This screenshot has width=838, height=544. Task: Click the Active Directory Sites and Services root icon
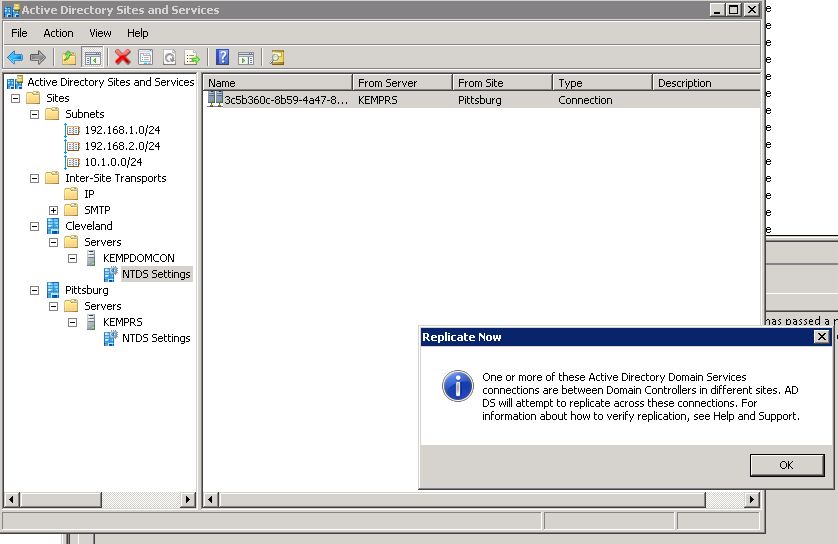(15, 82)
